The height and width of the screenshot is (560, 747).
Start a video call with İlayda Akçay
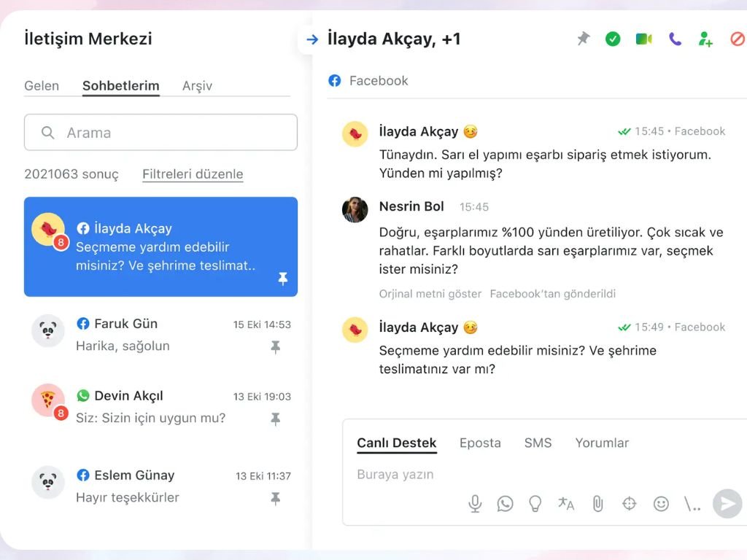643,39
